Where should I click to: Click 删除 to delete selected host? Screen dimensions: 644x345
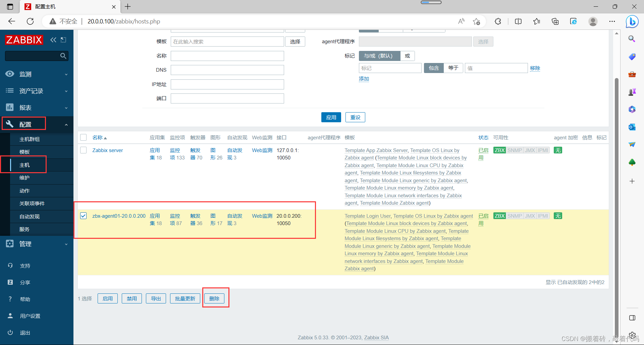pyautogui.click(x=214, y=298)
